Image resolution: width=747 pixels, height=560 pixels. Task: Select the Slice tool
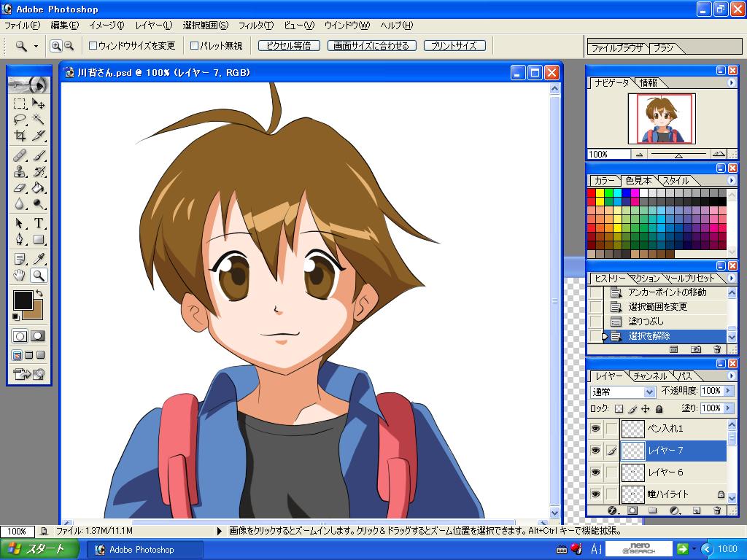coord(38,136)
